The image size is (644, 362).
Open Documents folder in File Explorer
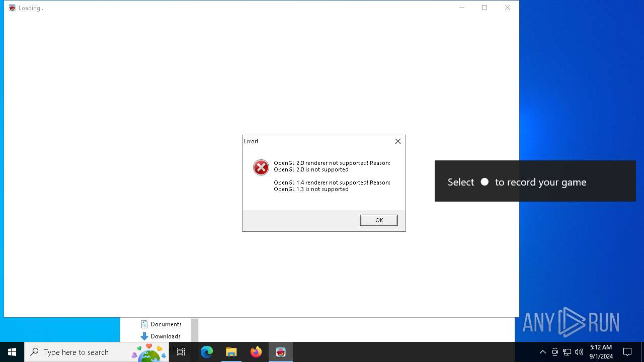161,324
